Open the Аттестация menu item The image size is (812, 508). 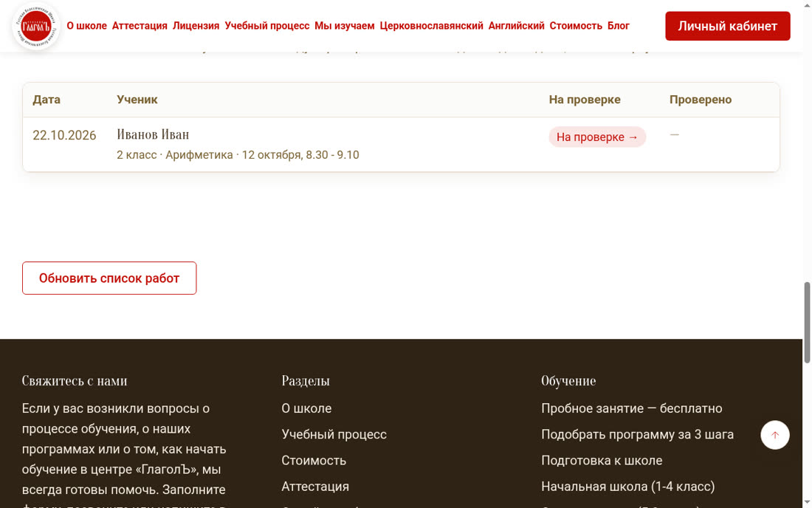(x=140, y=26)
